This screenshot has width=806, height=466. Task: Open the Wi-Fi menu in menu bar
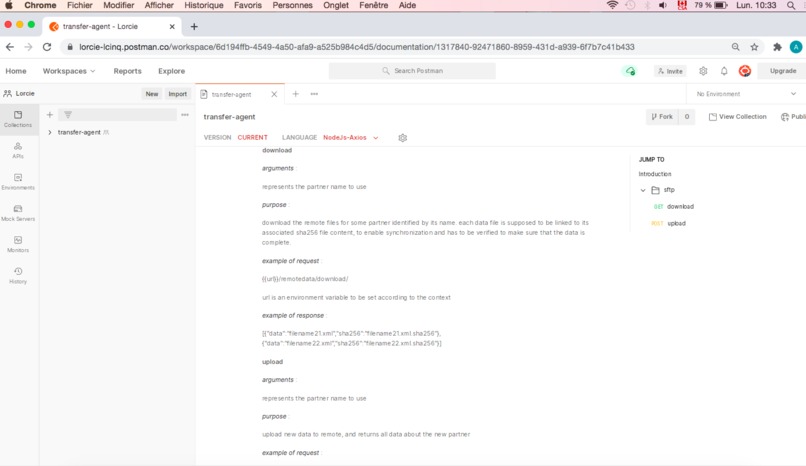(x=612, y=5)
